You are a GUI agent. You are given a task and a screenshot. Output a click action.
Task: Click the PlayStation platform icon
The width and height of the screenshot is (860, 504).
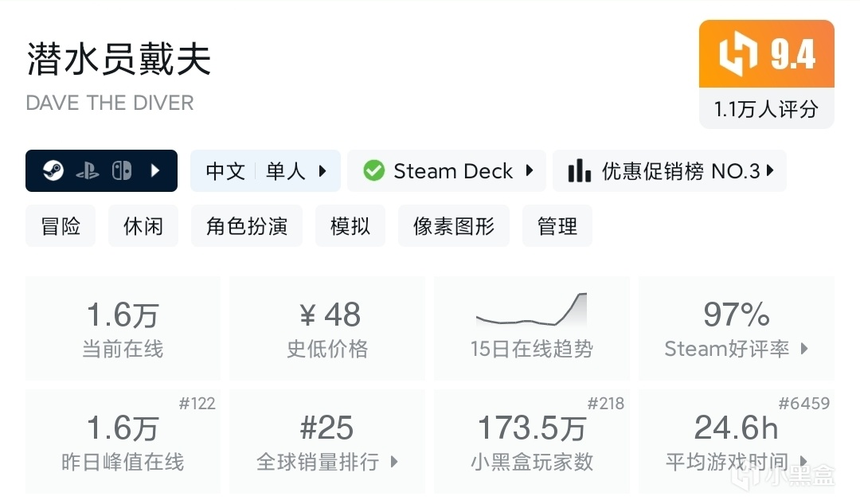coord(88,171)
